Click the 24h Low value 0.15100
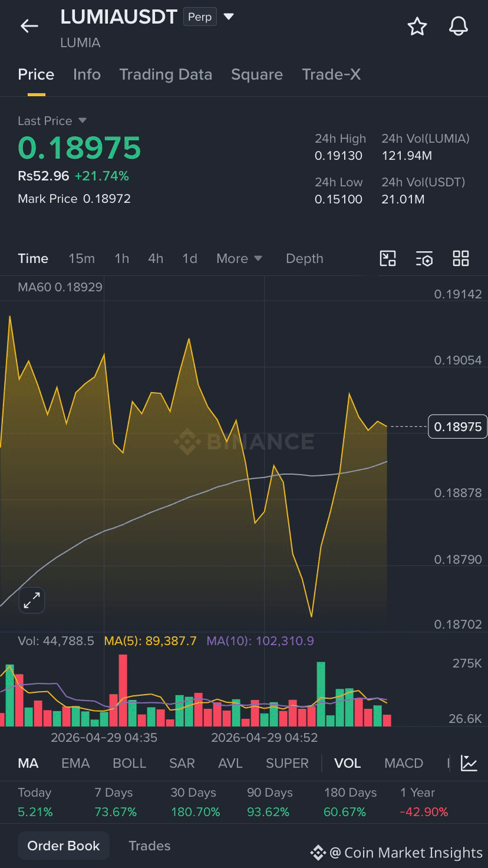The width and height of the screenshot is (488, 868). click(338, 199)
